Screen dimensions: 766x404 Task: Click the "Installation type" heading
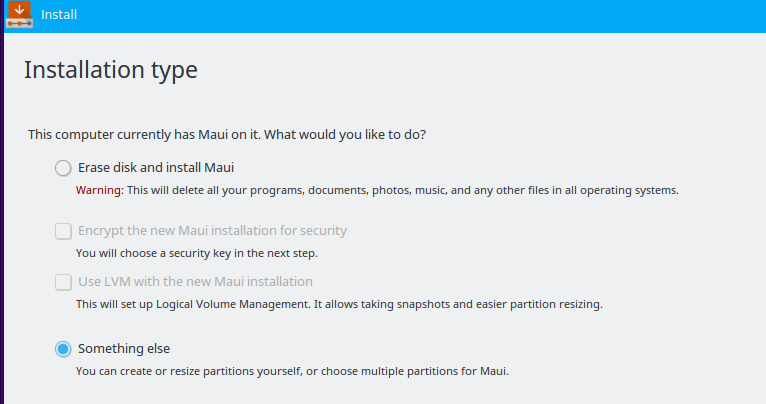110,70
